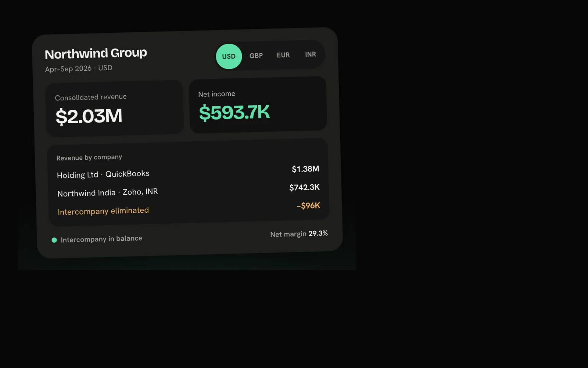Click the Net margin 29.3% value
This screenshot has width=588, height=368.
(299, 234)
